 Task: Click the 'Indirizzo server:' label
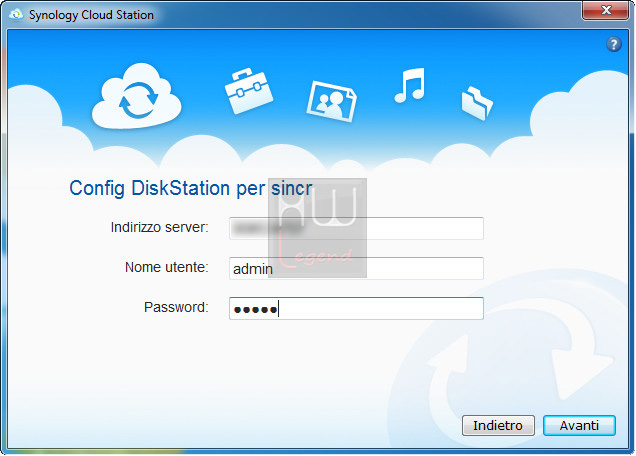[x=159, y=227]
